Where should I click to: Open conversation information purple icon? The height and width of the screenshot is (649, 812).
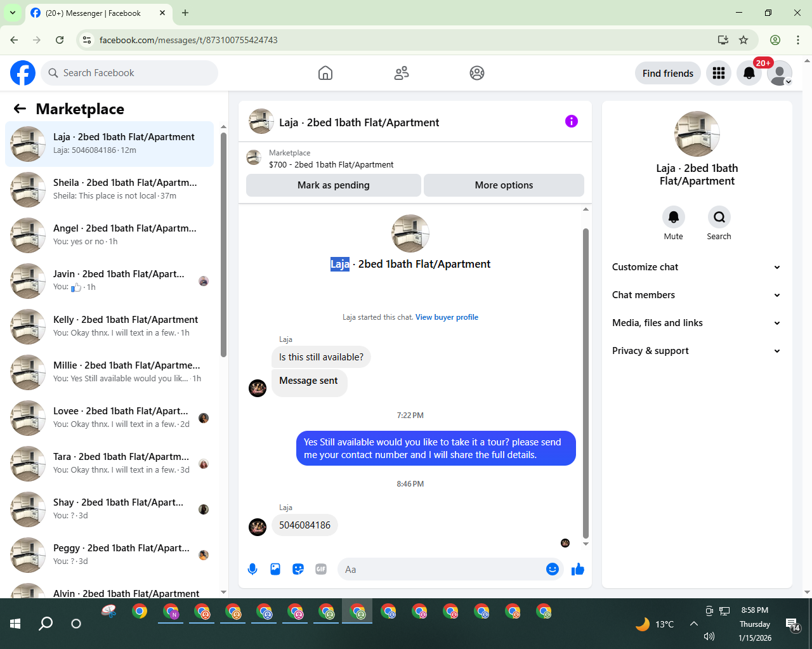point(572,121)
